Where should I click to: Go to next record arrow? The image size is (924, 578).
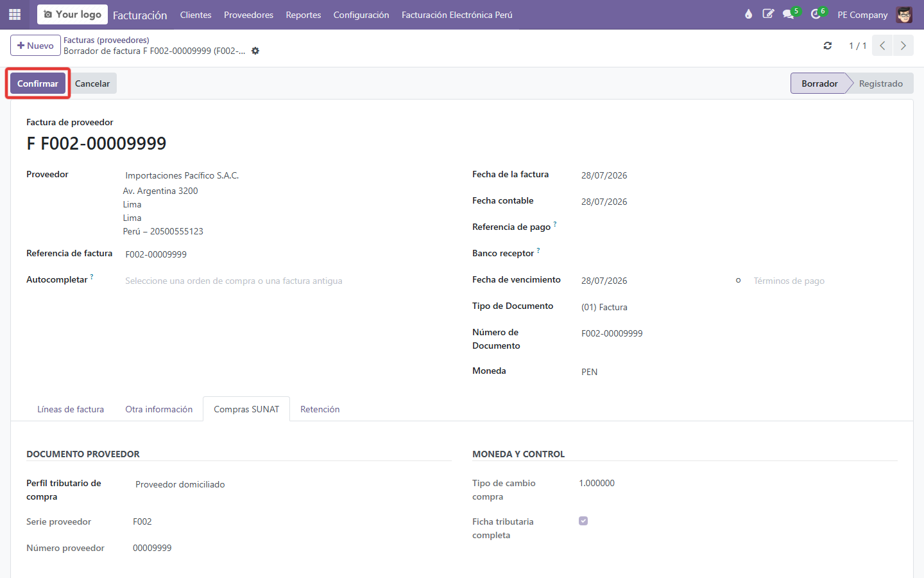pyautogui.click(x=903, y=46)
